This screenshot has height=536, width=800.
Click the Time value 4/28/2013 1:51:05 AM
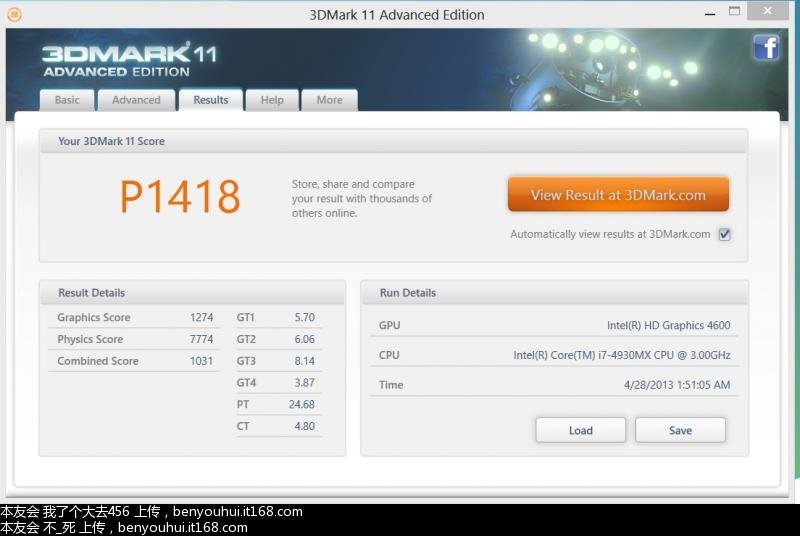point(677,385)
